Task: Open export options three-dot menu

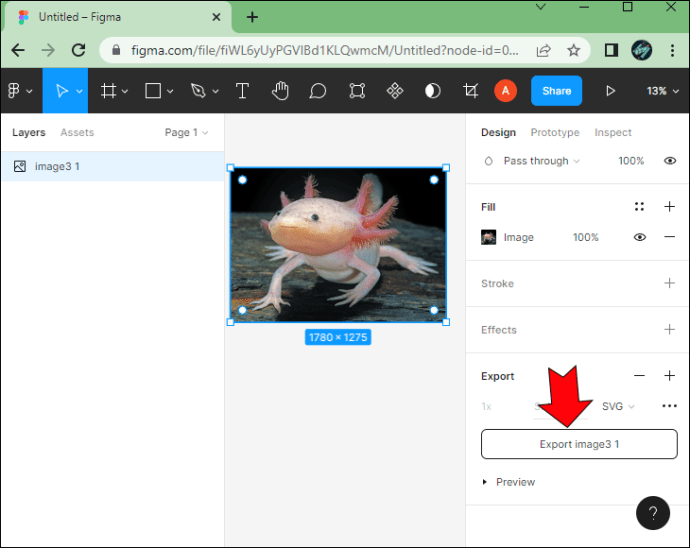Action: click(669, 406)
